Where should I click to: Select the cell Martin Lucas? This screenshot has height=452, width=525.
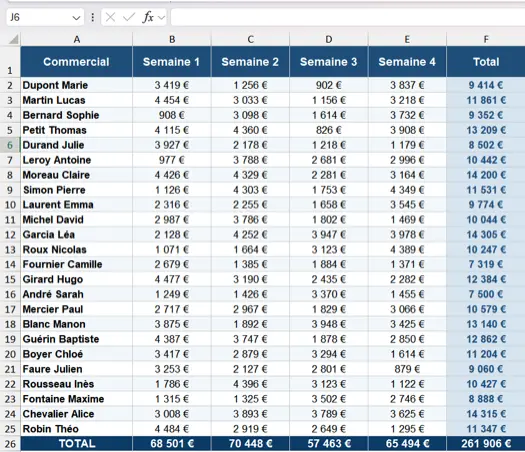click(x=77, y=100)
